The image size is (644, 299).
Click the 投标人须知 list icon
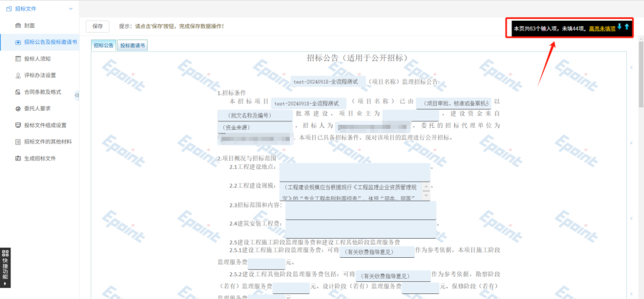pyautogui.click(x=18, y=59)
